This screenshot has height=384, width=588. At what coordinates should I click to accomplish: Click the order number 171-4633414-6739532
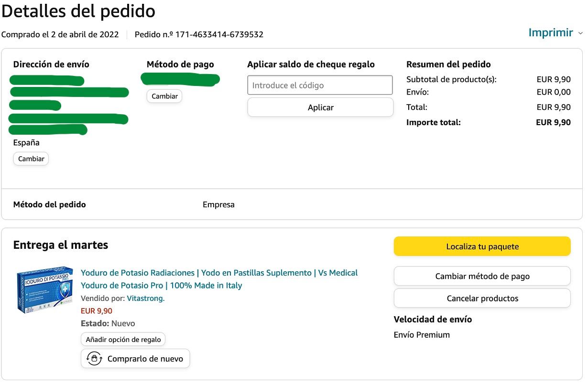pos(219,34)
